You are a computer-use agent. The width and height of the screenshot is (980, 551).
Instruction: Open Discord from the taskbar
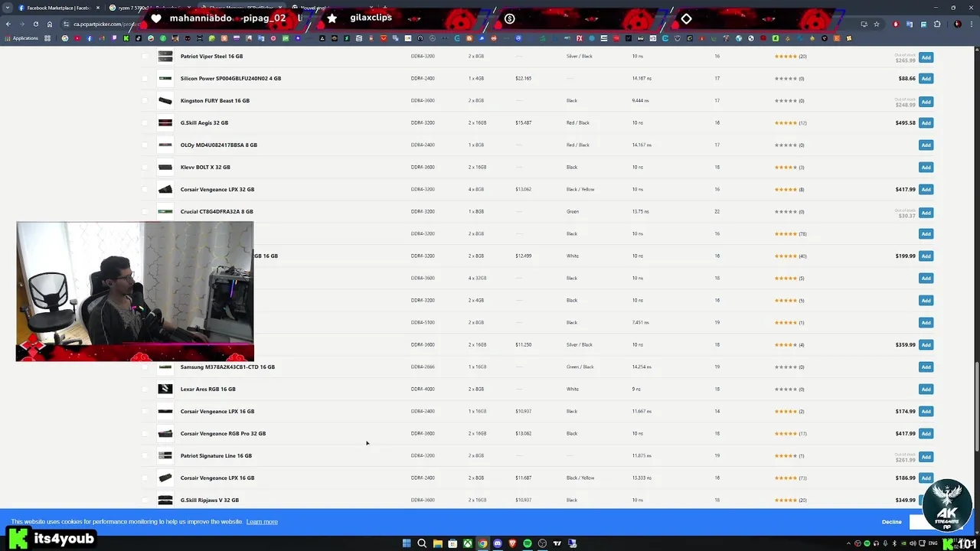498,543
